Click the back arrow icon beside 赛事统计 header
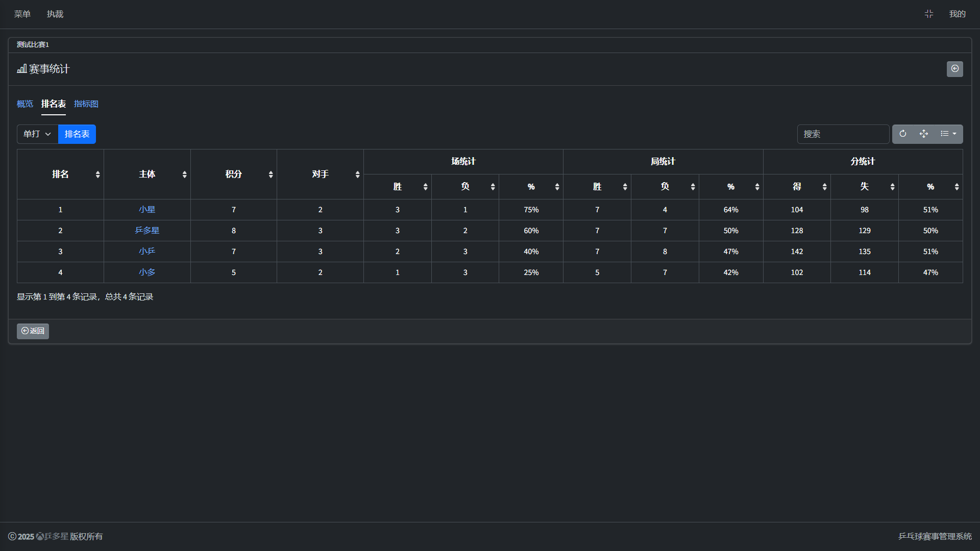This screenshot has width=980, height=551. pos(954,69)
